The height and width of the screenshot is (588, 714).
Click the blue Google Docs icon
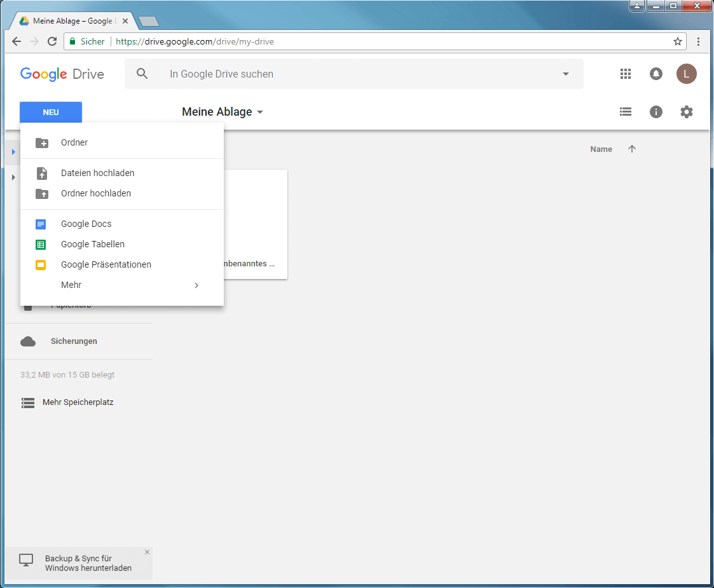click(41, 224)
